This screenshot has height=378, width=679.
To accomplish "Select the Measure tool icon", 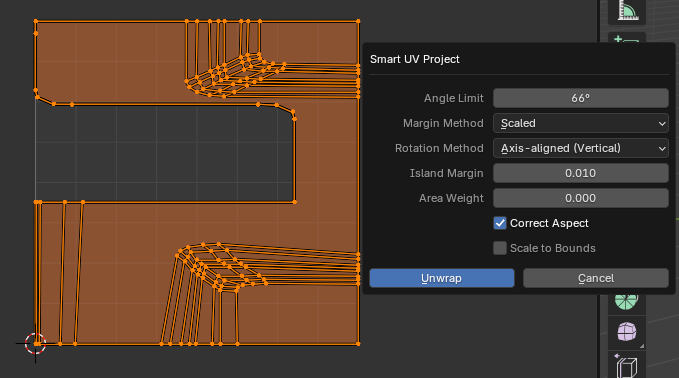I will click(x=627, y=10).
